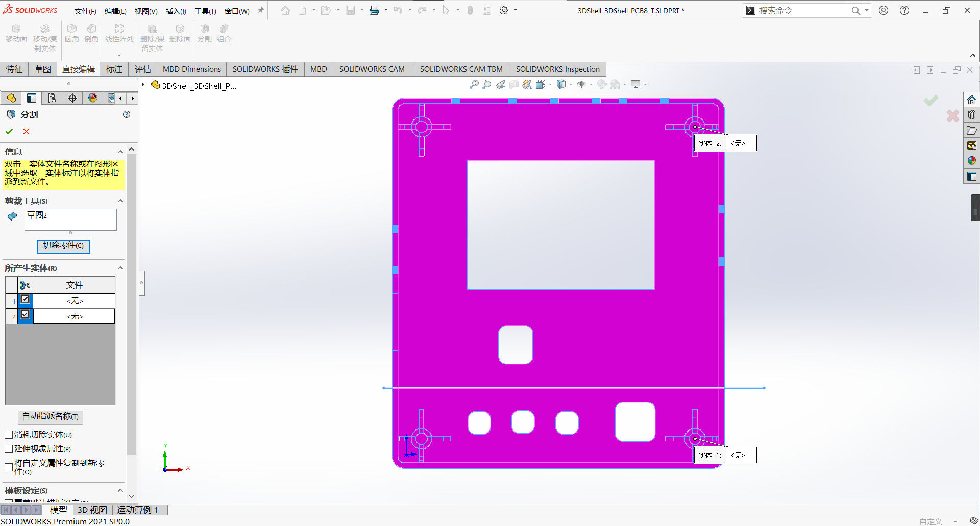Click the green checkmark to accept split
Viewport: 980px width, 526px height.
(9, 131)
